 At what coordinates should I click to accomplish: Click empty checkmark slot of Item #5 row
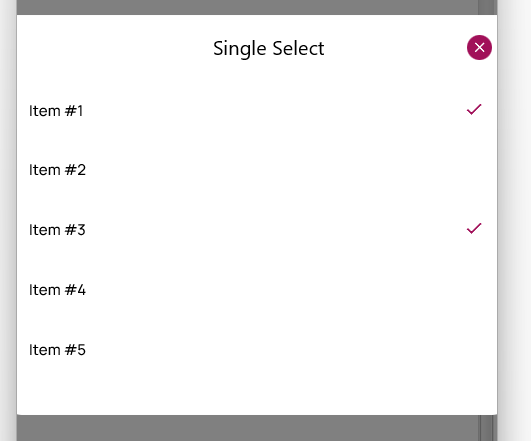tap(474, 350)
